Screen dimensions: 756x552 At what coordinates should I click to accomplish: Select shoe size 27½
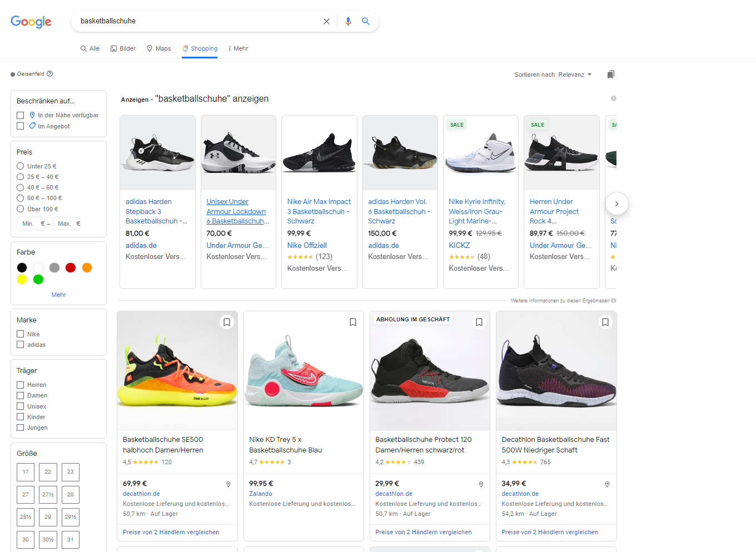click(48, 494)
